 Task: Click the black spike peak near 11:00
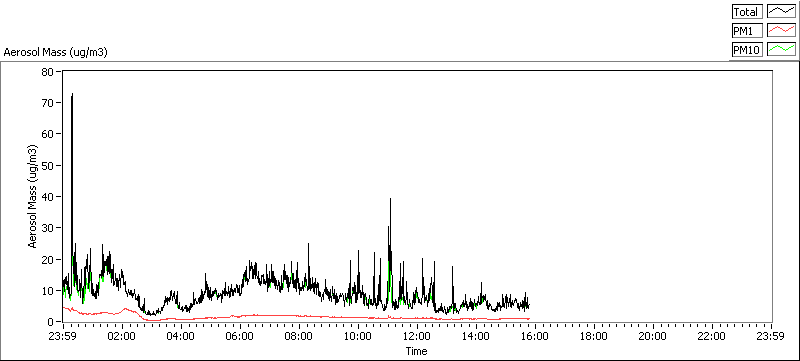click(390, 199)
